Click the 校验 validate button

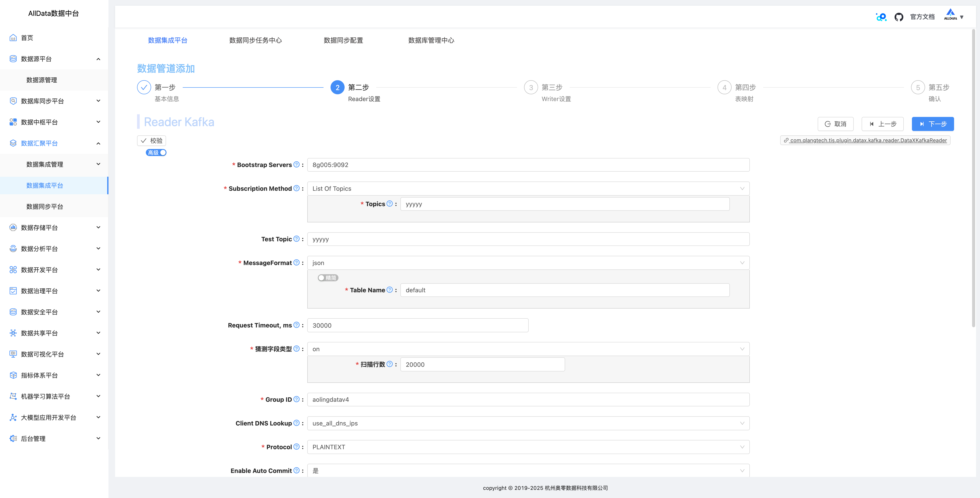[151, 140]
